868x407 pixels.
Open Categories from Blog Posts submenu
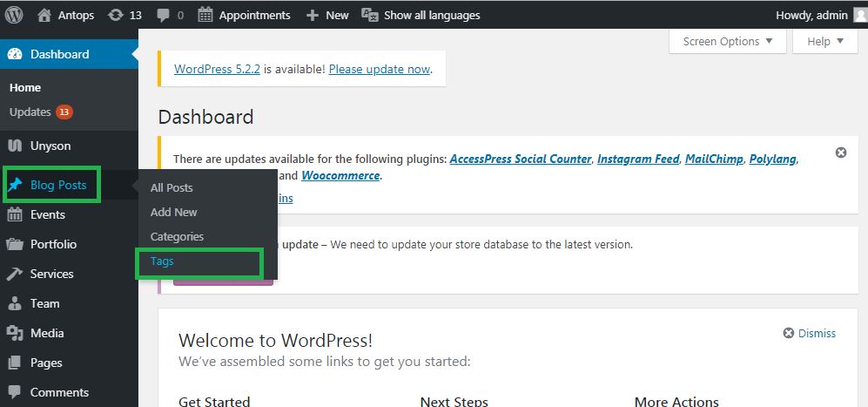177,237
